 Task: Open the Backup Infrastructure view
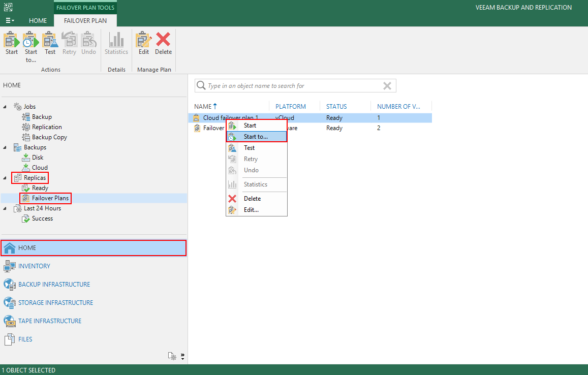pos(54,284)
